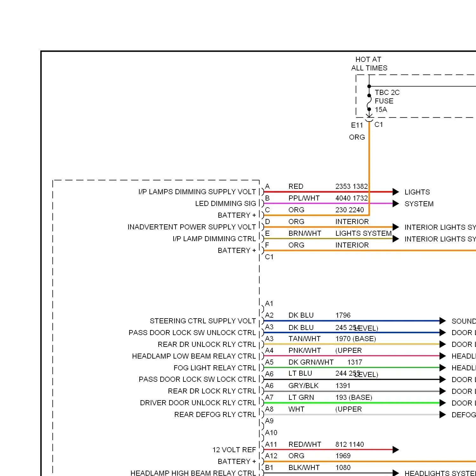Click the 'PPL/WHT' wire color label
This screenshot has width=476, height=476.
pyautogui.click(x=304, y=198)
